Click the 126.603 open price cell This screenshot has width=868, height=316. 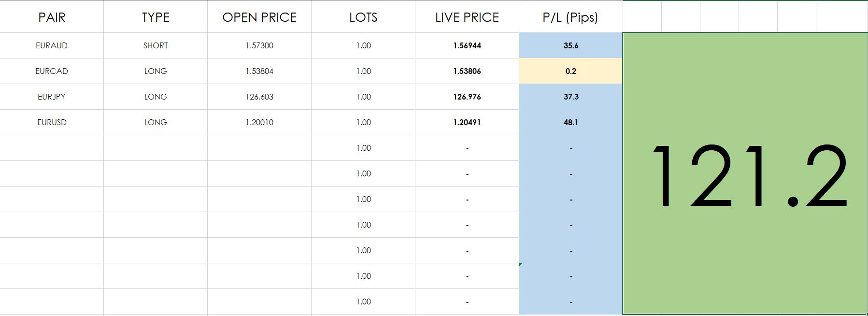(x=259, y=97)
